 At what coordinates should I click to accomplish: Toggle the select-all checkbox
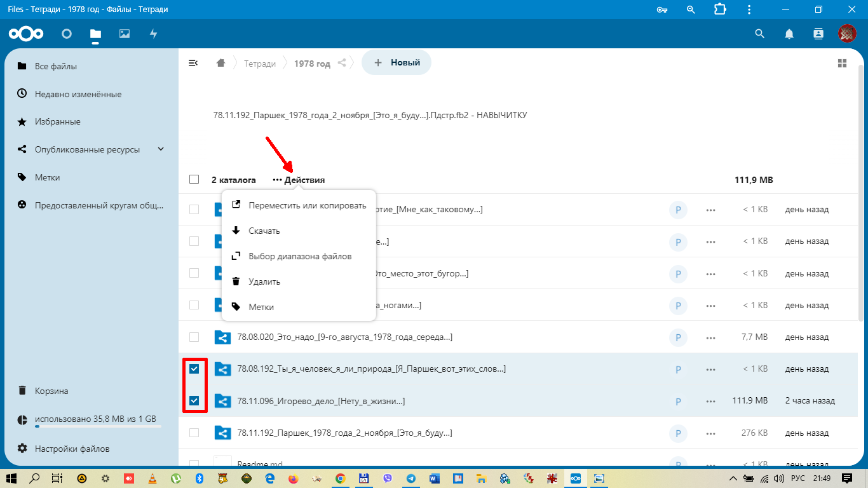(x=194, y=180)
